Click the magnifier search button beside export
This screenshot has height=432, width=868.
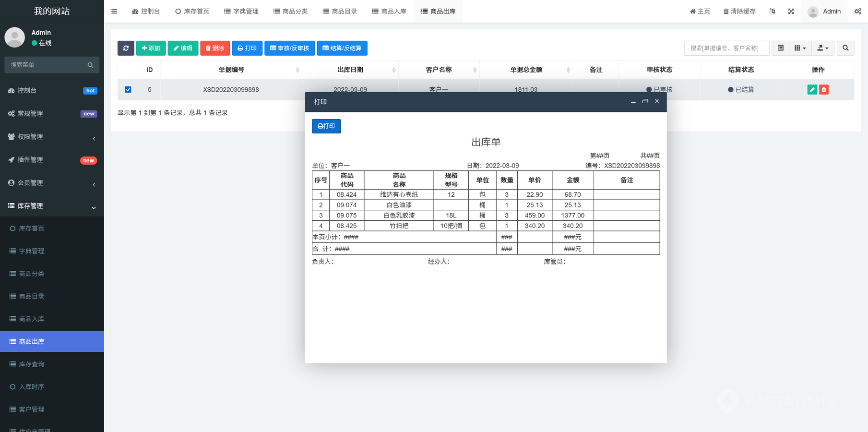coord(845,48)
